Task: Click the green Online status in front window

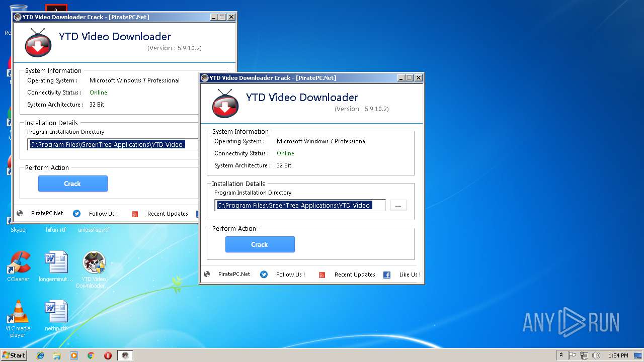Action: (285, 153)
